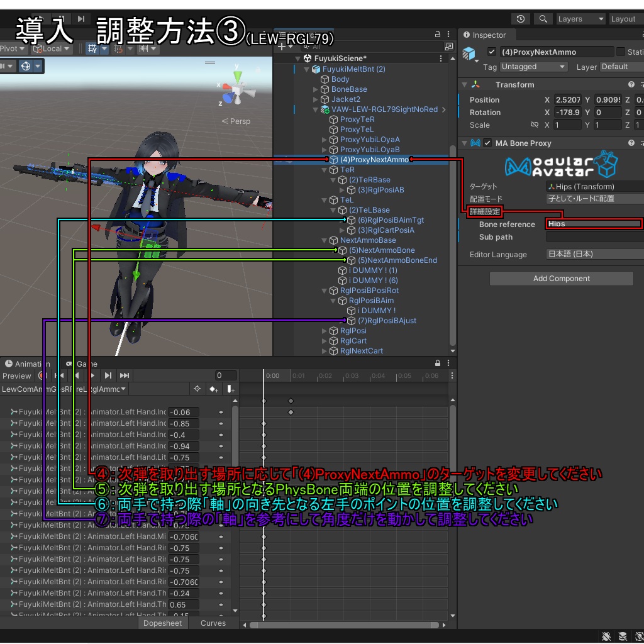Viewport: 644px width, 644px height.
Task: Expand the BoneBase tree item
Action: [x=316, y=89]
